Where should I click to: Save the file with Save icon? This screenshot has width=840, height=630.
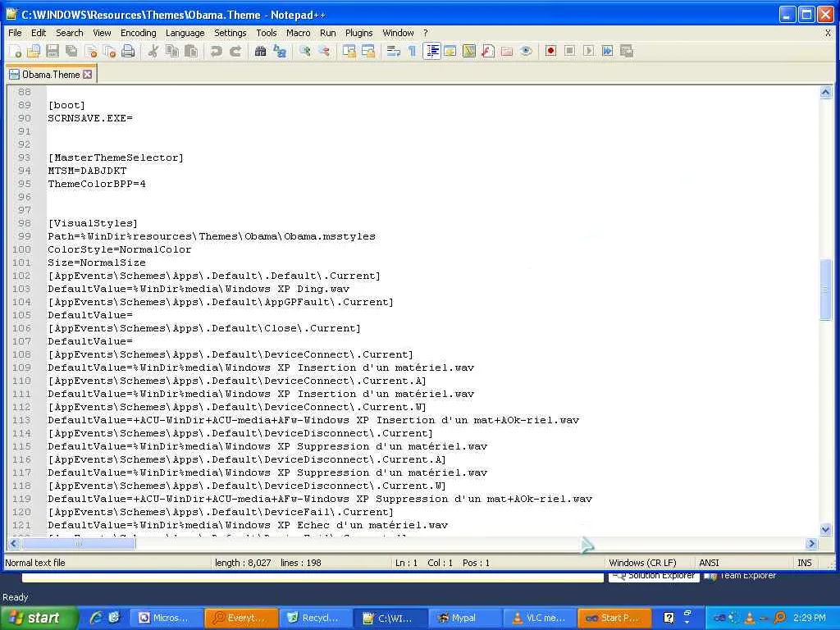[52, 51]
